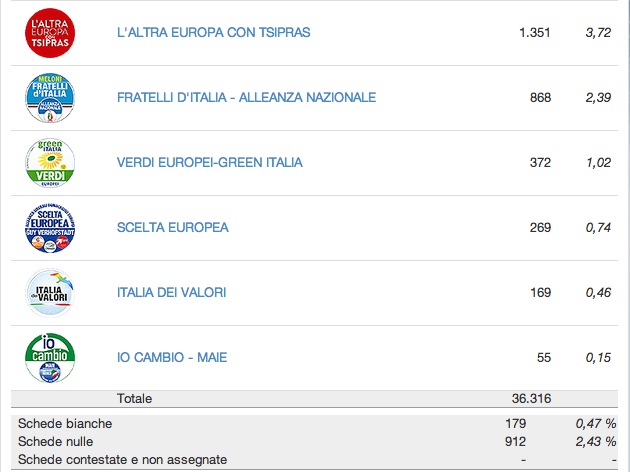Select the 0,74 percentage for Scelta Europea
Screen dimensions: 630x472
[x=598, y=228]
